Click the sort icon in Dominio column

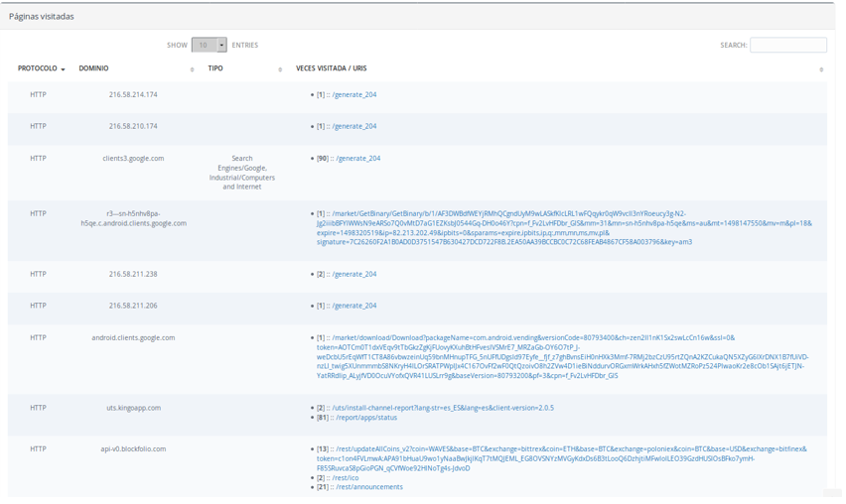coord(192,69)
